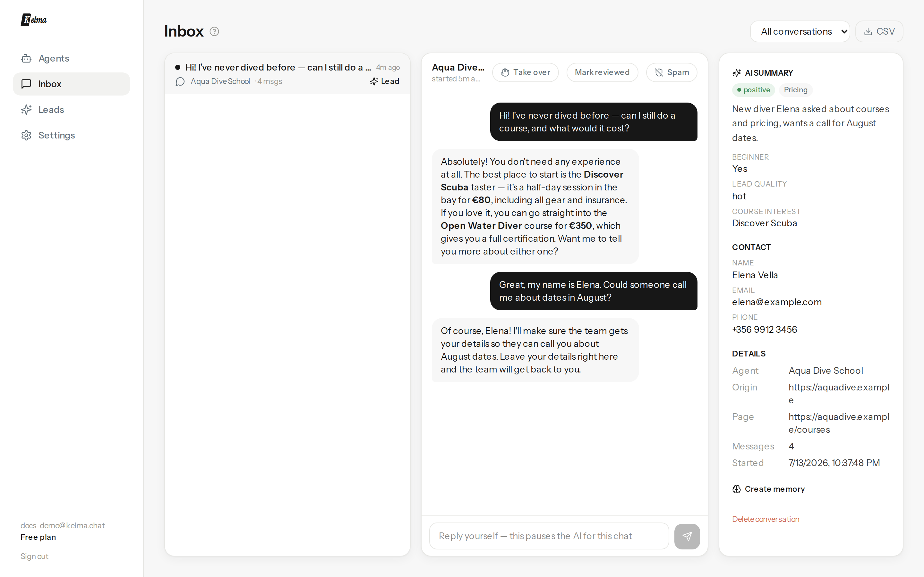Export conversations with the CSV button
The height and width of the screenshot is (577, 924).
click(x=879, y=31)
